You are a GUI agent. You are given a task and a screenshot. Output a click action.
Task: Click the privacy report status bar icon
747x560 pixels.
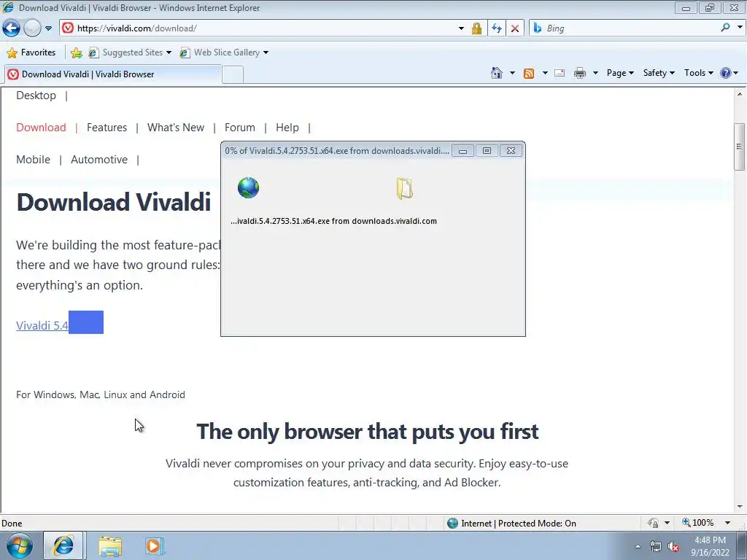coord(653,524)
